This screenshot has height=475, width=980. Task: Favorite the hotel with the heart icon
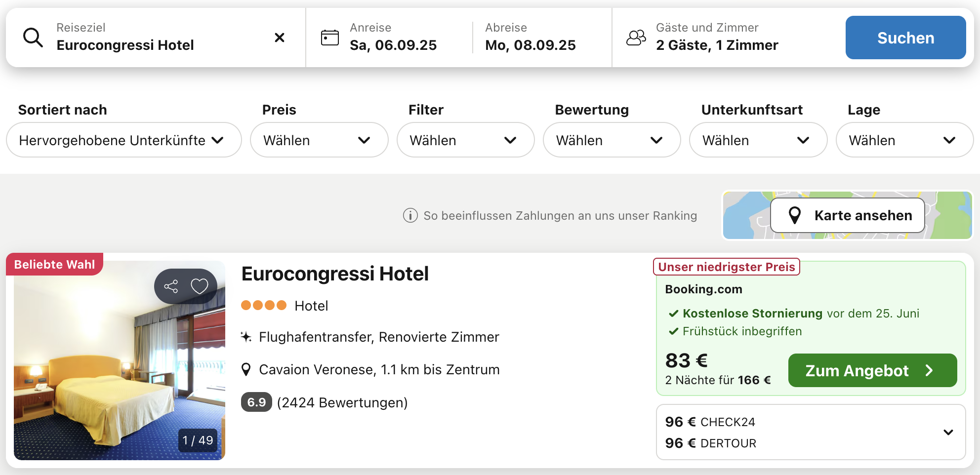200,286
